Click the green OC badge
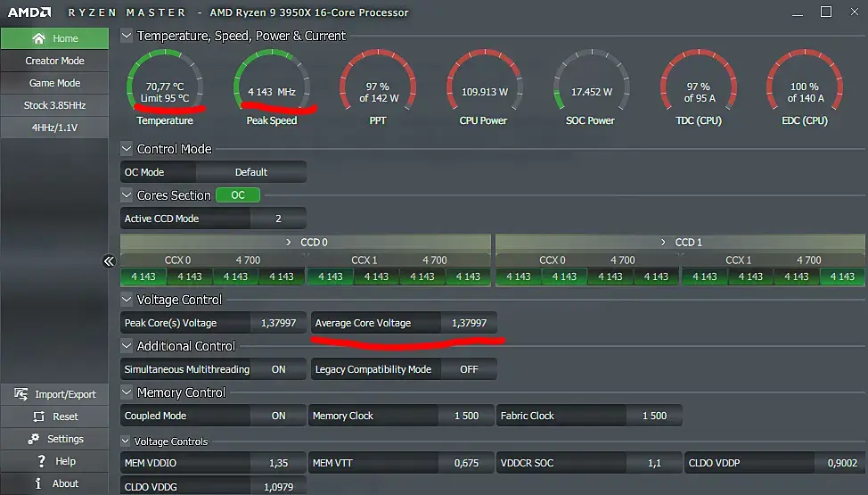 point(238,195)
